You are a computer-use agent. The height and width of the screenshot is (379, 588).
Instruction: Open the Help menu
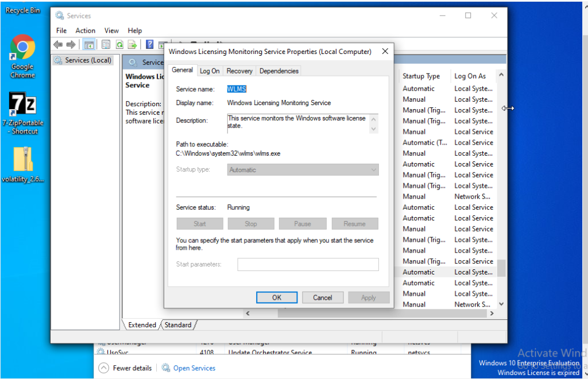(134, 31)
